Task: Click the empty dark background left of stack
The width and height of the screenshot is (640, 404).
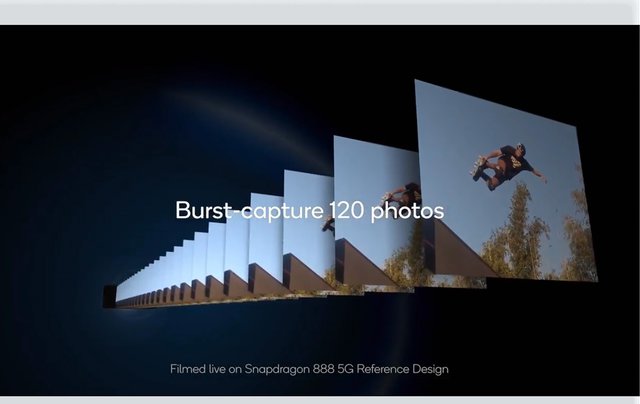Action: pos(60,200)
